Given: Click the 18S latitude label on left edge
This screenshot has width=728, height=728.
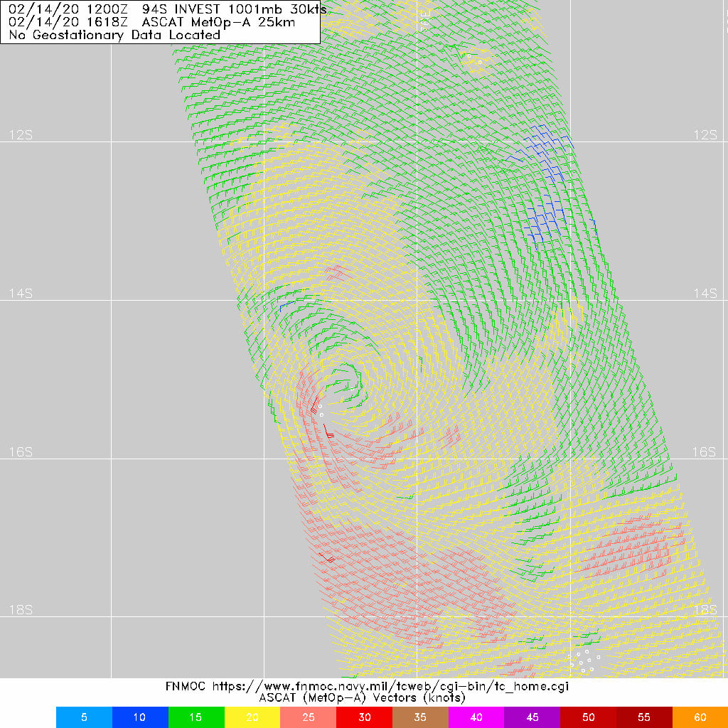Looking at the screenshot, I should (x=21, y=609).
